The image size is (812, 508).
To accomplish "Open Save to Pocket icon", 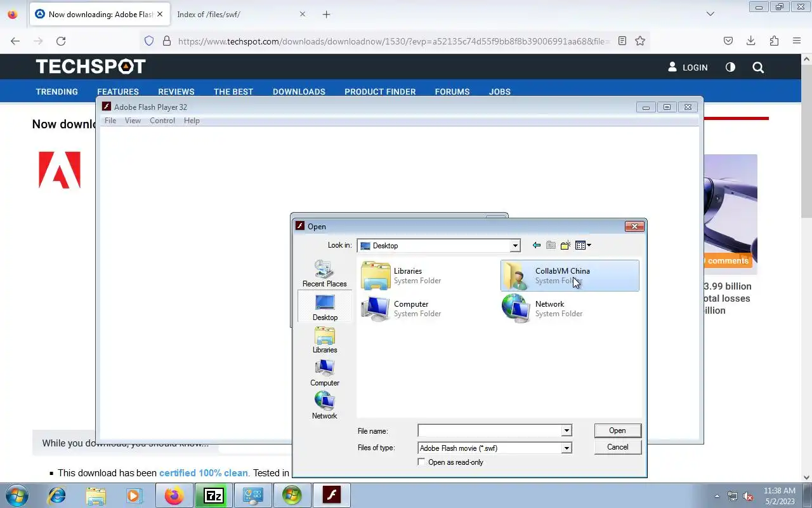I will 728,41.
